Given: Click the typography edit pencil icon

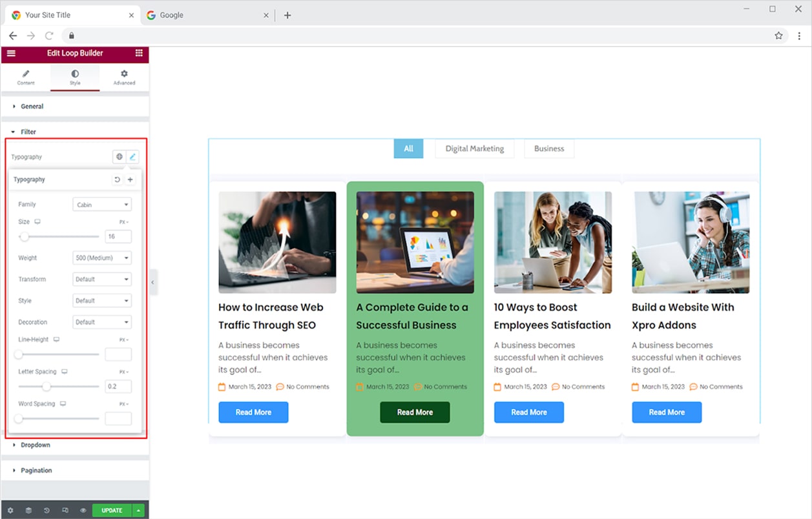Looking at the screenshot, I should coord(132,157).
